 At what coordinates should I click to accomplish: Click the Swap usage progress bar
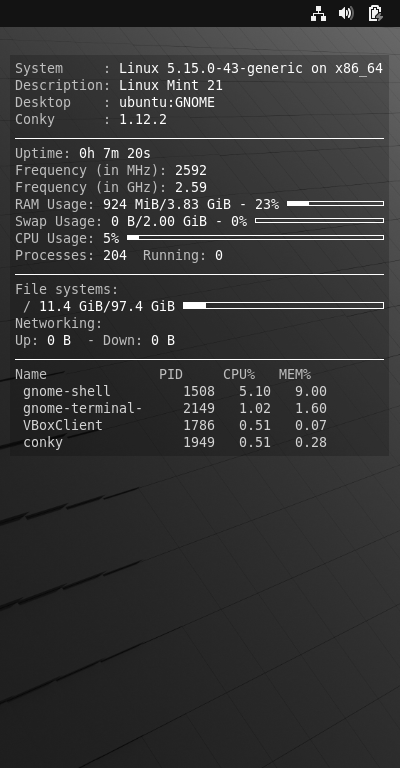pos(319,220)
